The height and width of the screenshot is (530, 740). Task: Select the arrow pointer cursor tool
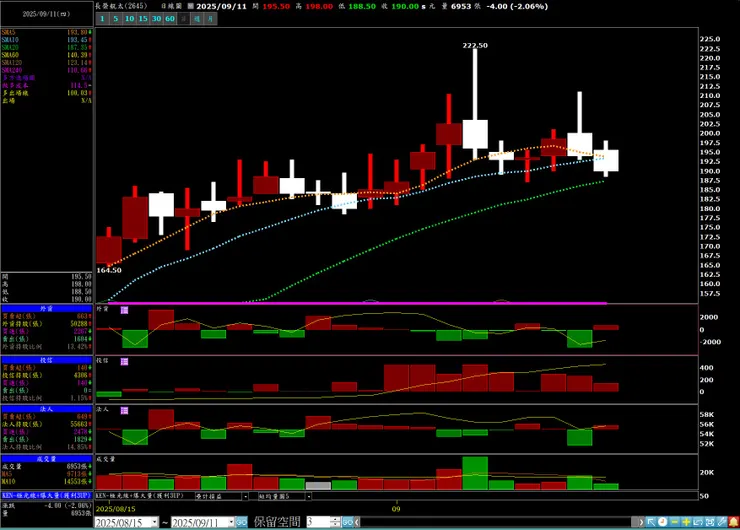[x=651, y=522]
